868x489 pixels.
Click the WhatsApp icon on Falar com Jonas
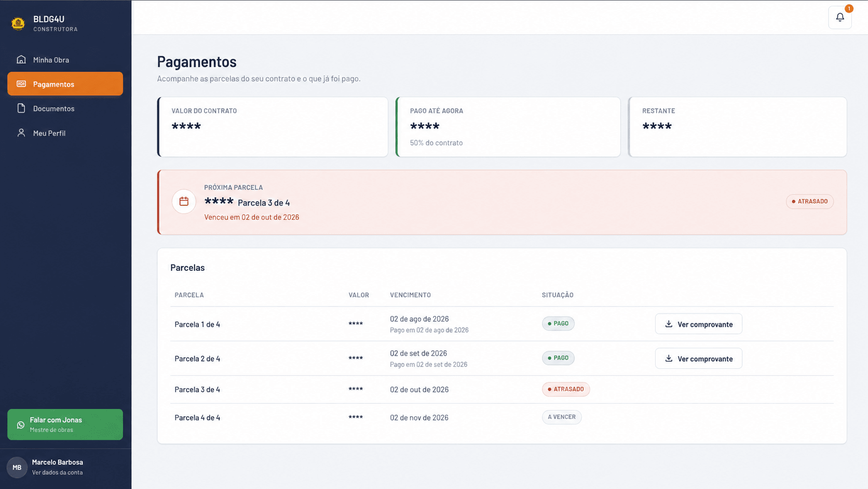tap(21, 425)
